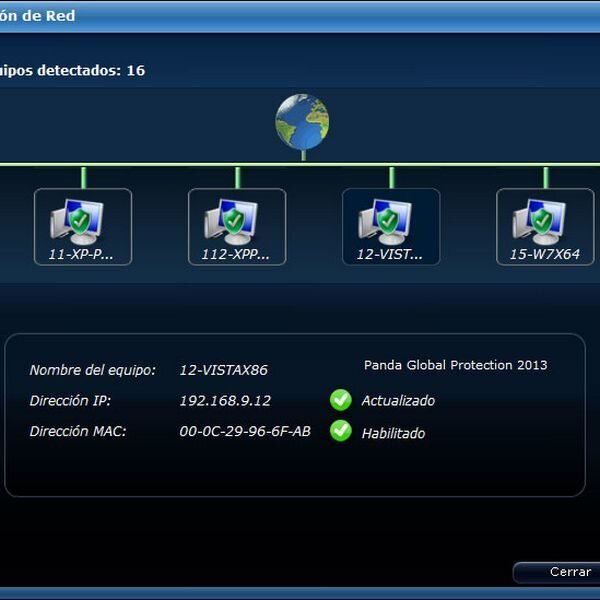Click the equipos detectados: 16 counter text
The width and height of the screenshot is (600, 600).
(72, 71)
